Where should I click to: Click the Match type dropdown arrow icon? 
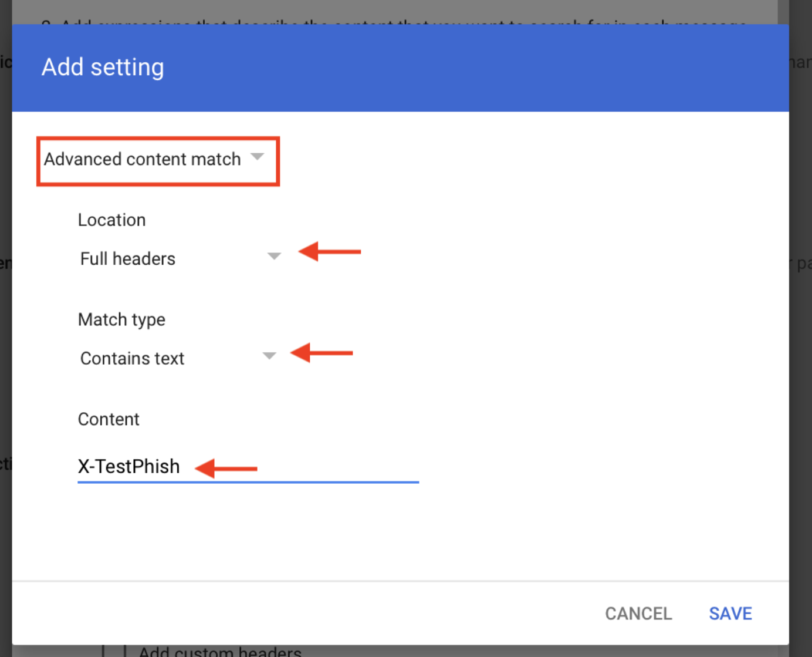point(269,355)
